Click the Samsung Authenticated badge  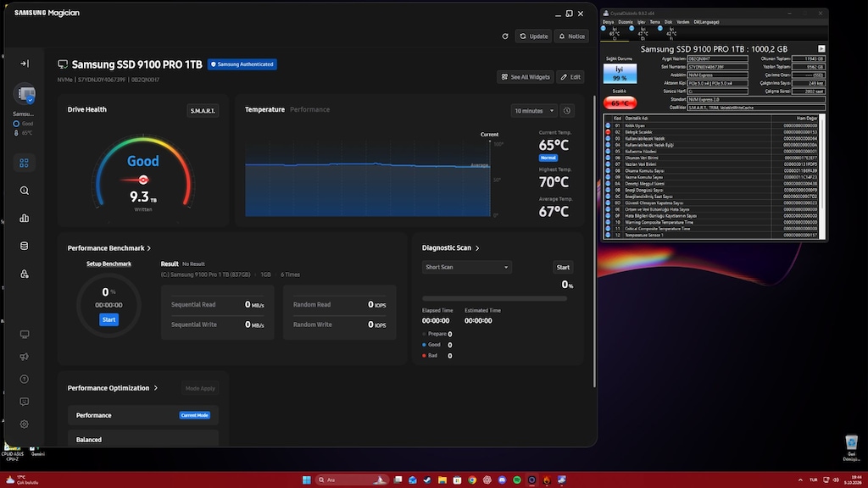[242, 64]
